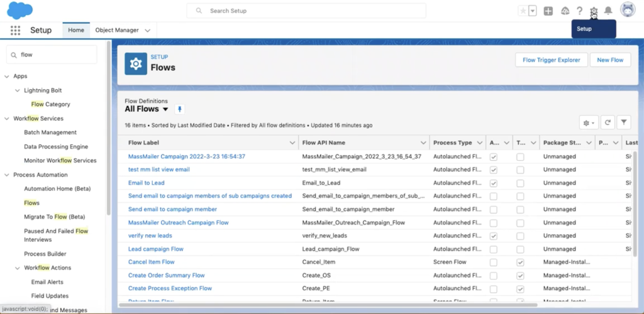Refresh the Flows list view
This screenshot has width=644, height=314.
(608, 122)
